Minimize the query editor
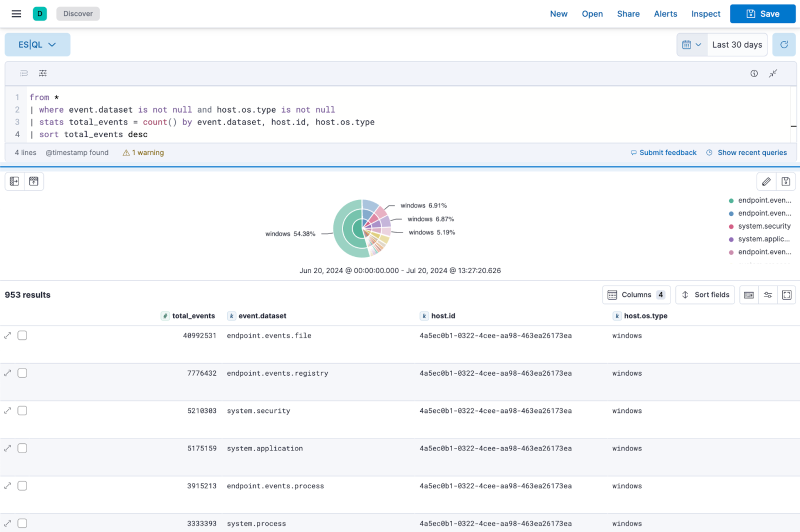 [x=773, y=73]
